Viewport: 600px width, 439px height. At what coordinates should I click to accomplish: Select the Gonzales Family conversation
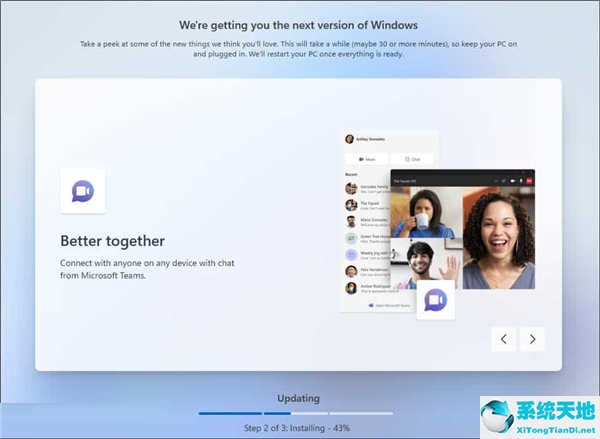tap(367, 189)
